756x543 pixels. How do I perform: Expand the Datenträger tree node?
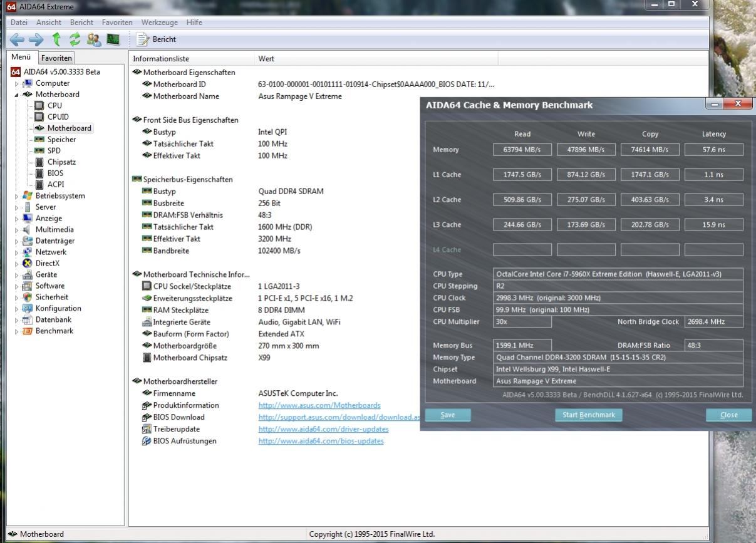pyautogui.click(x=17, y=241)
